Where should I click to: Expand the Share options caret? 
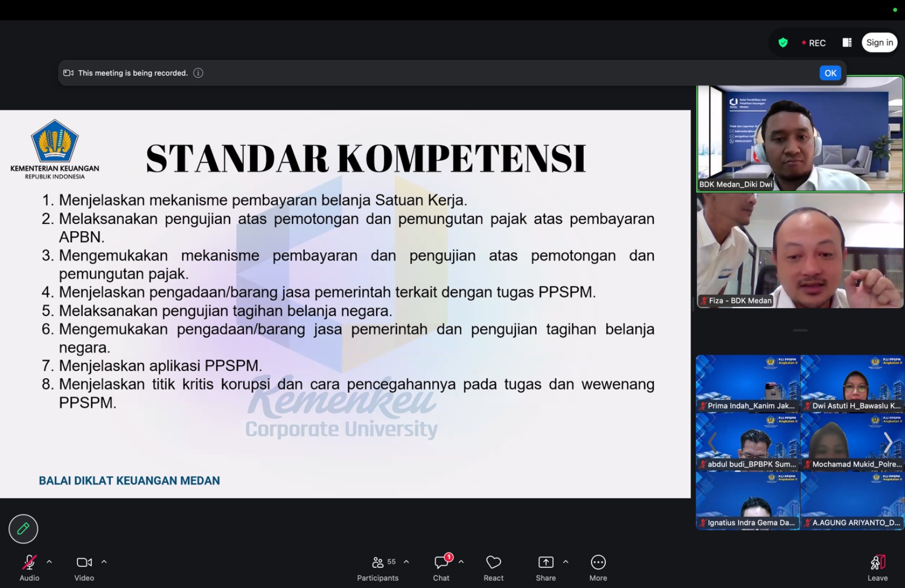[566, 562]
